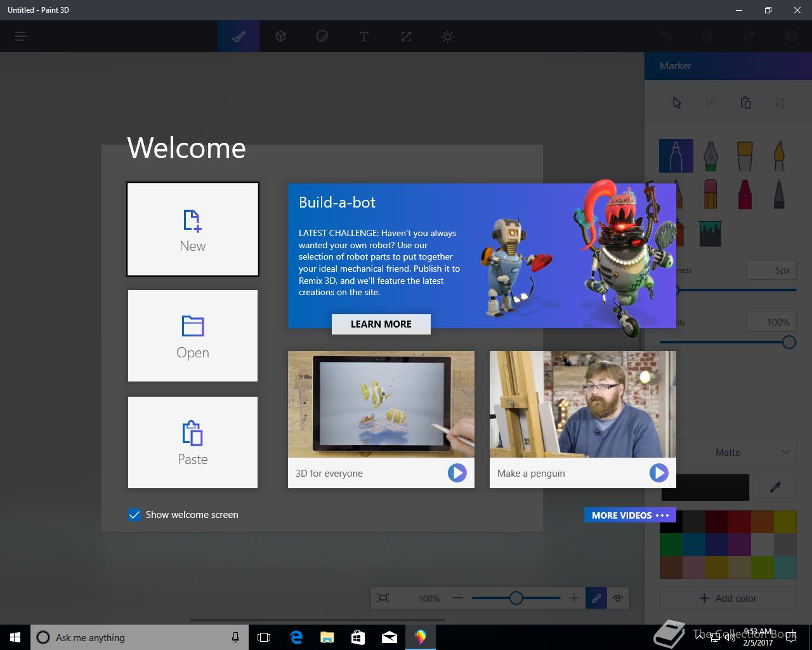Click the MORE VIDEOS button
The height and width of the screenshot is (650, 812).
click(x=630, y=515)
